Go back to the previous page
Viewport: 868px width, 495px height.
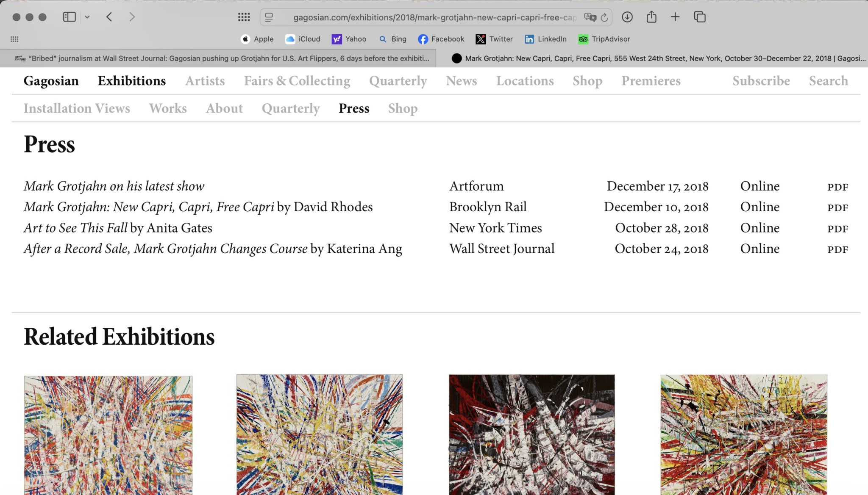[109, 17]
